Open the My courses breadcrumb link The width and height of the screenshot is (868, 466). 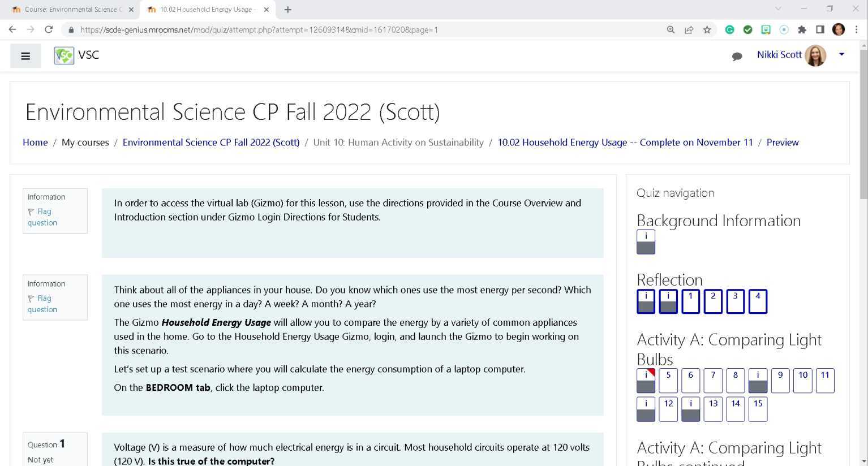coord(85,143)
